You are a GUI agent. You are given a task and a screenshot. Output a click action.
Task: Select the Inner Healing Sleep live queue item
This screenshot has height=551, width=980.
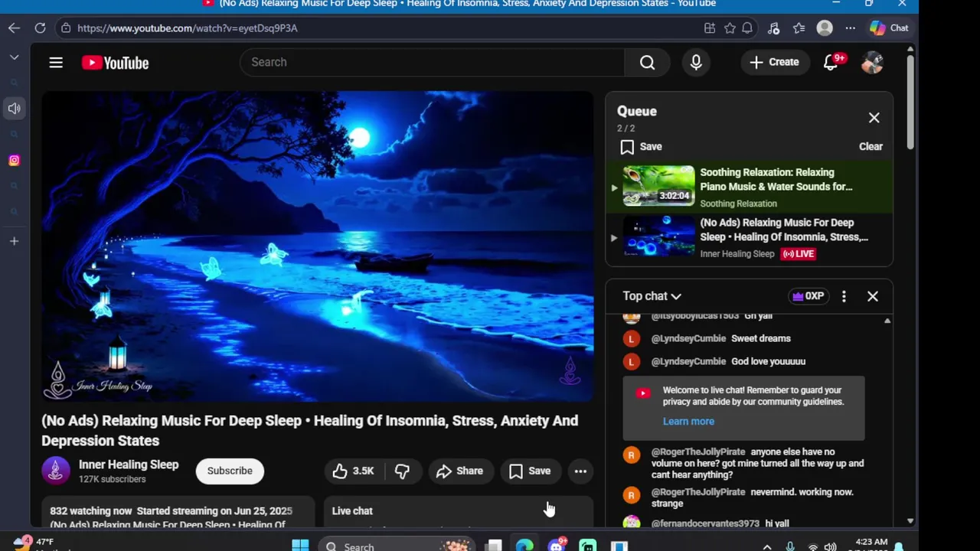click(749, 237)
